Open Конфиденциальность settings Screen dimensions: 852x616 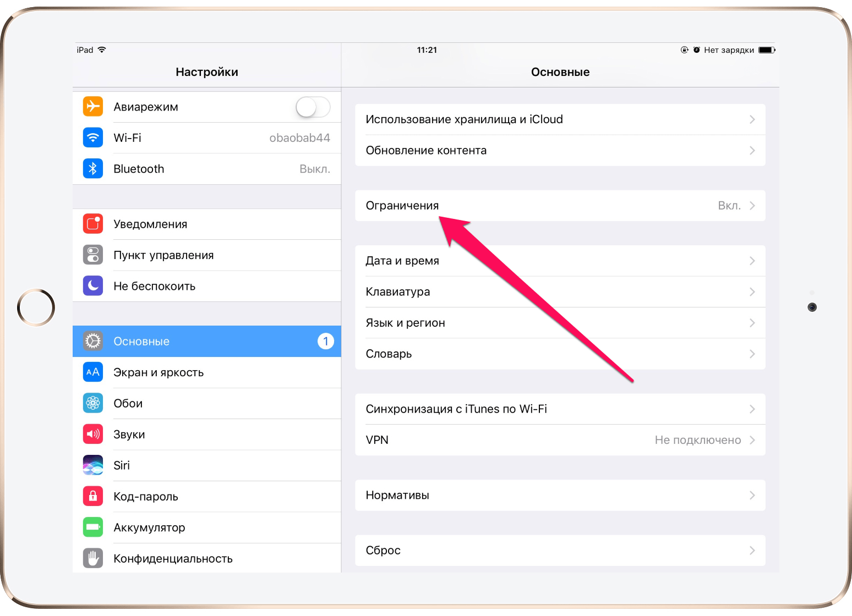[x=207, y=558]
